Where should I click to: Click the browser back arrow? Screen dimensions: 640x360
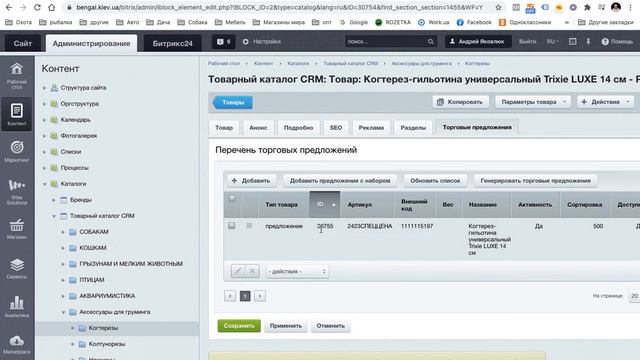coord(9,7)
